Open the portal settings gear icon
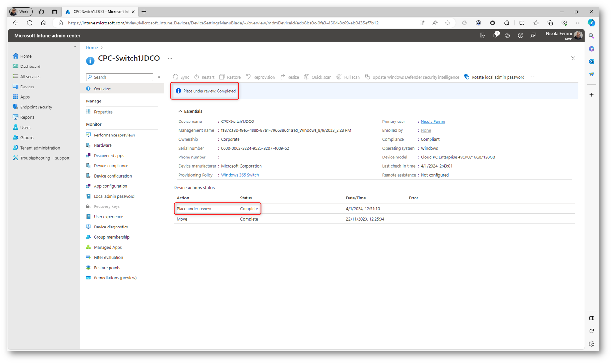612x364 pixels. pyautogui.click(x=508, y=35)
